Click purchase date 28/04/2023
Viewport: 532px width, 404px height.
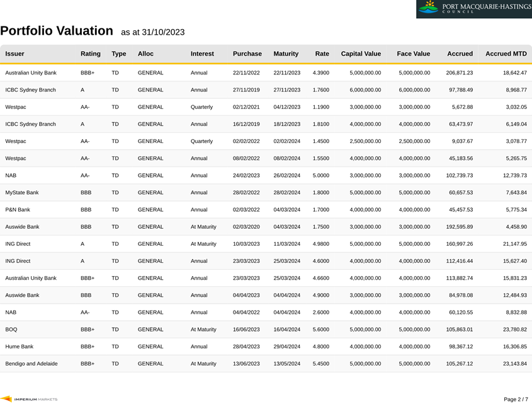point(246,347)
